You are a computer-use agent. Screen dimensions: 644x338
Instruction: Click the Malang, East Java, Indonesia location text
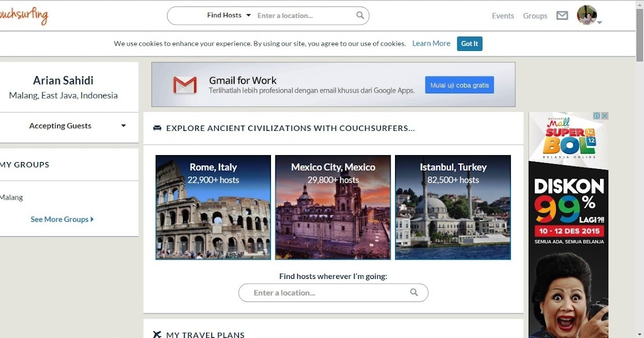(63, 95)
